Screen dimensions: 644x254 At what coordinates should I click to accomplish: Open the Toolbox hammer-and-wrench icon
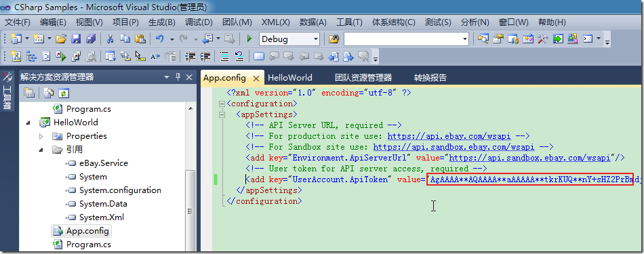543,39
